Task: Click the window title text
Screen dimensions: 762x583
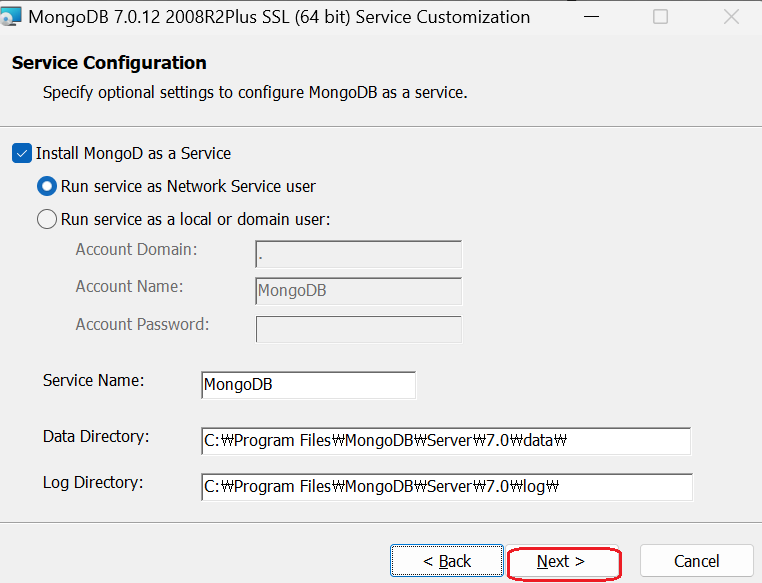Action: pyautogui.click(x=279, y=17)
